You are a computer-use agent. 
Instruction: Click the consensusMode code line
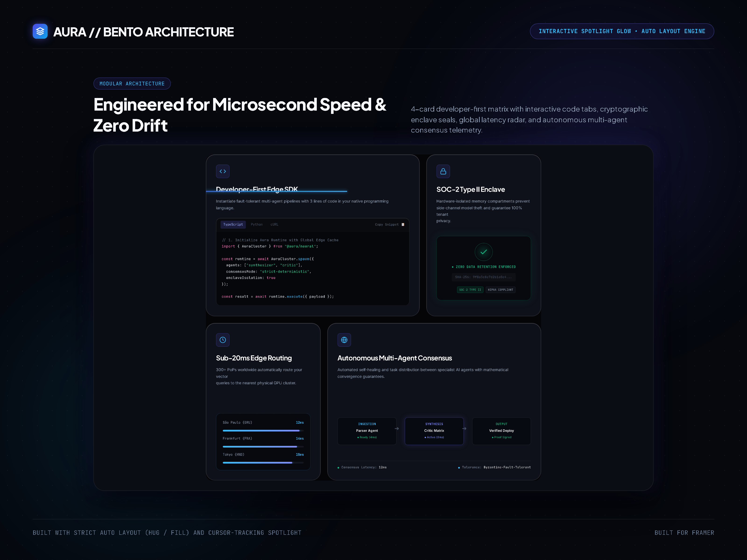coord(269,272)
